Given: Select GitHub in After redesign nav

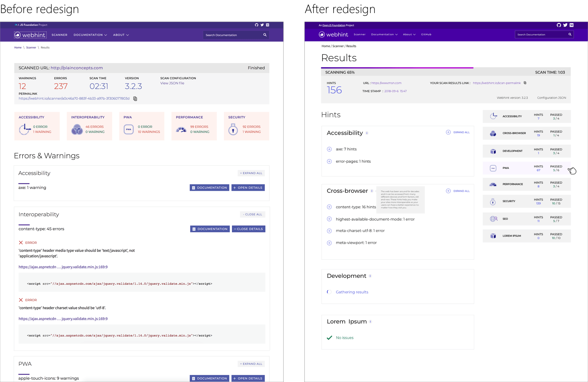Looking at the screenshot, I should (426, 34).
